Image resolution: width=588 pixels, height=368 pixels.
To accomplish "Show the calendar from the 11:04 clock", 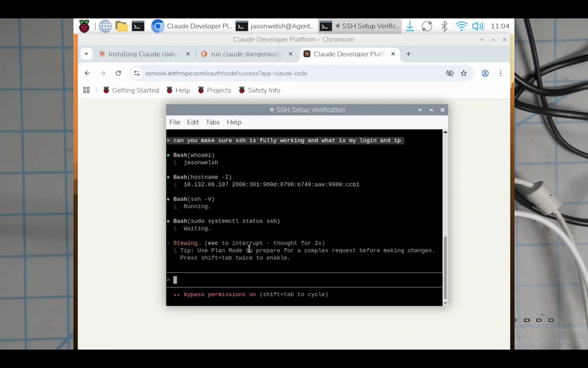I will tap(500, 26).
